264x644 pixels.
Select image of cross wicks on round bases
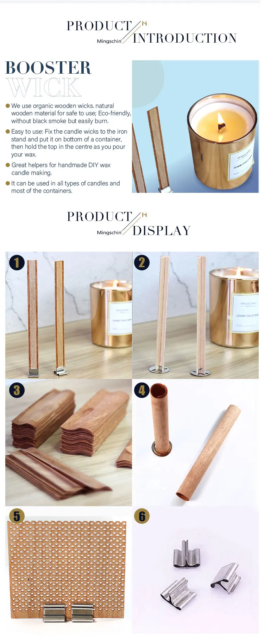(195, 315)
